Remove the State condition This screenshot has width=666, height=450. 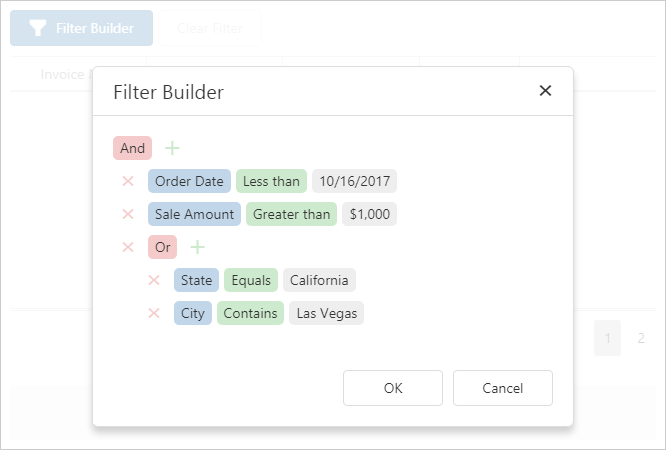(154, 280)
